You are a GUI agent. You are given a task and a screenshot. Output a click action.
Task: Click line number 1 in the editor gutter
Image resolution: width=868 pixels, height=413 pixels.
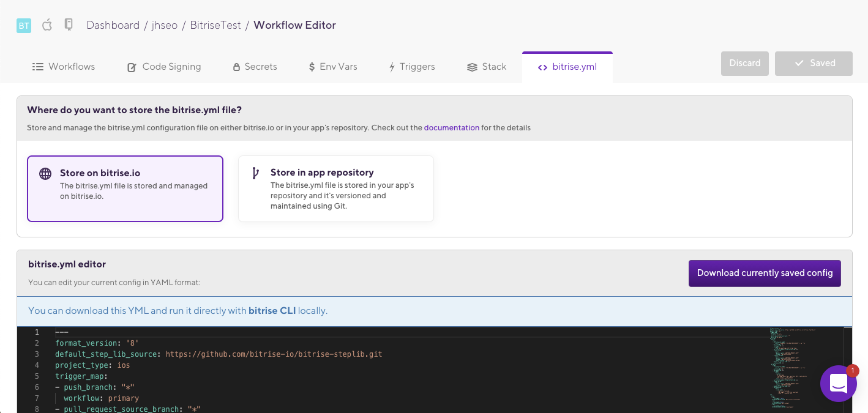point(37,332)
